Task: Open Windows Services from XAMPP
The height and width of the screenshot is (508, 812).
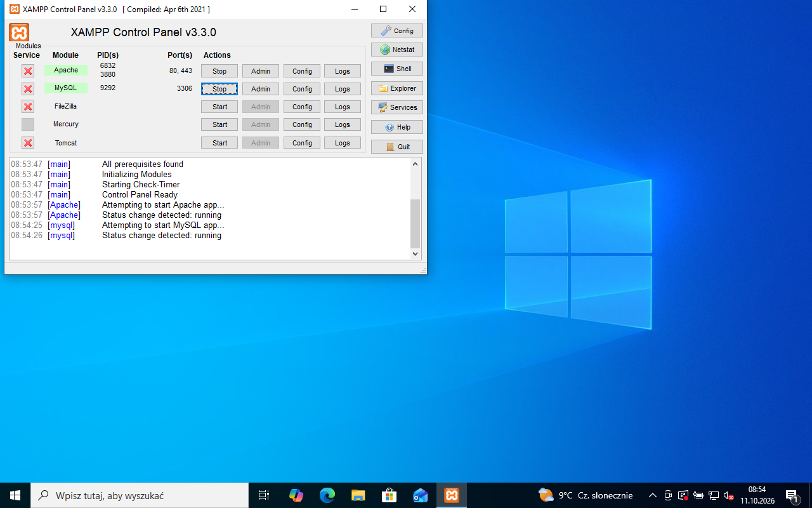Action: click(397, 107)
